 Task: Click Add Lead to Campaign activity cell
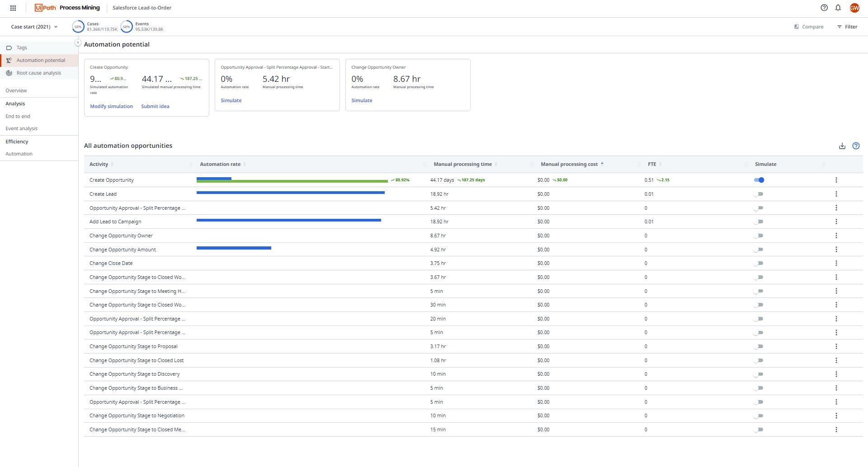click(115, 222)
